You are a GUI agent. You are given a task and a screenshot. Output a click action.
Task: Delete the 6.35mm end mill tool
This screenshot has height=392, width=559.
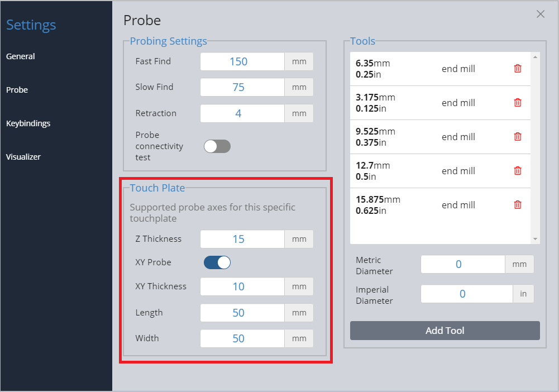tap(518, 69)
